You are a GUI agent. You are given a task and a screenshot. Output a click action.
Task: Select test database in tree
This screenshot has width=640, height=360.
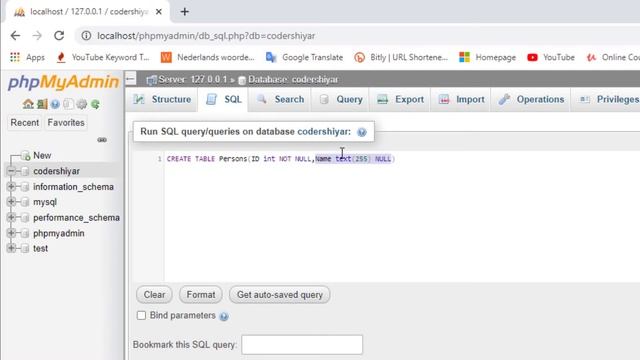(x=40, y=248)
